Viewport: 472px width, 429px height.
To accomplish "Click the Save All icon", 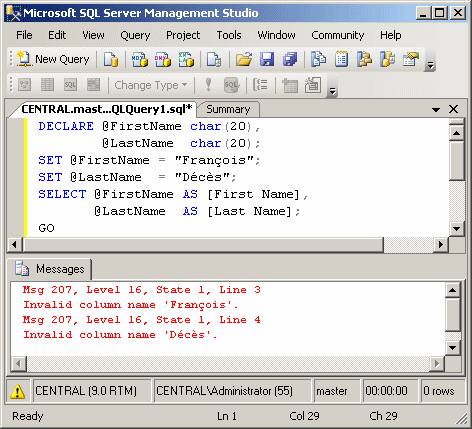I will [290, 59].
